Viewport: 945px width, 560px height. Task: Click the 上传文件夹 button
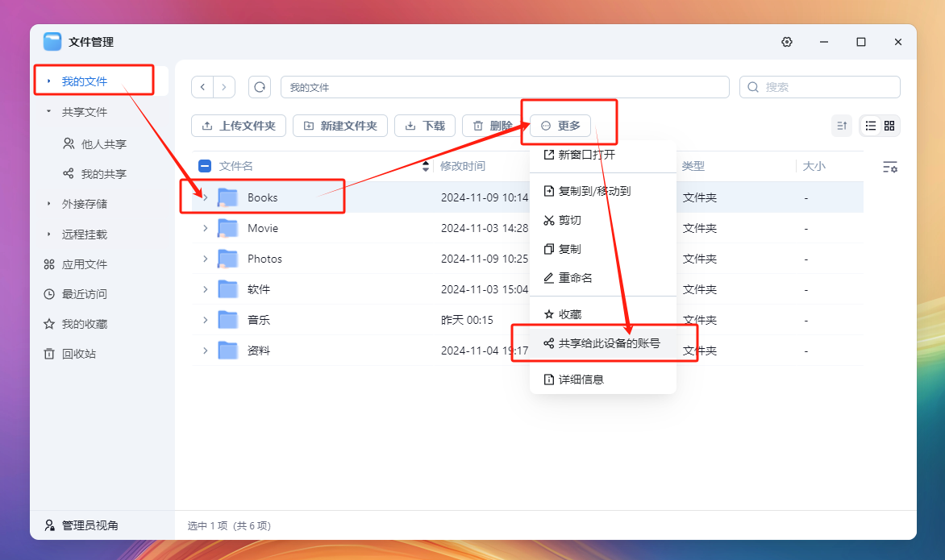tap(239, 126)
